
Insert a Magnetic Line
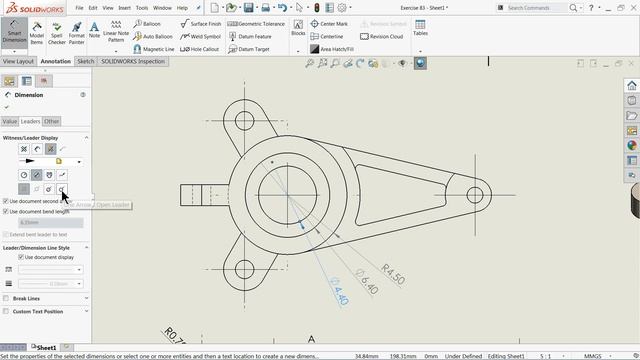tap(154, 49)
